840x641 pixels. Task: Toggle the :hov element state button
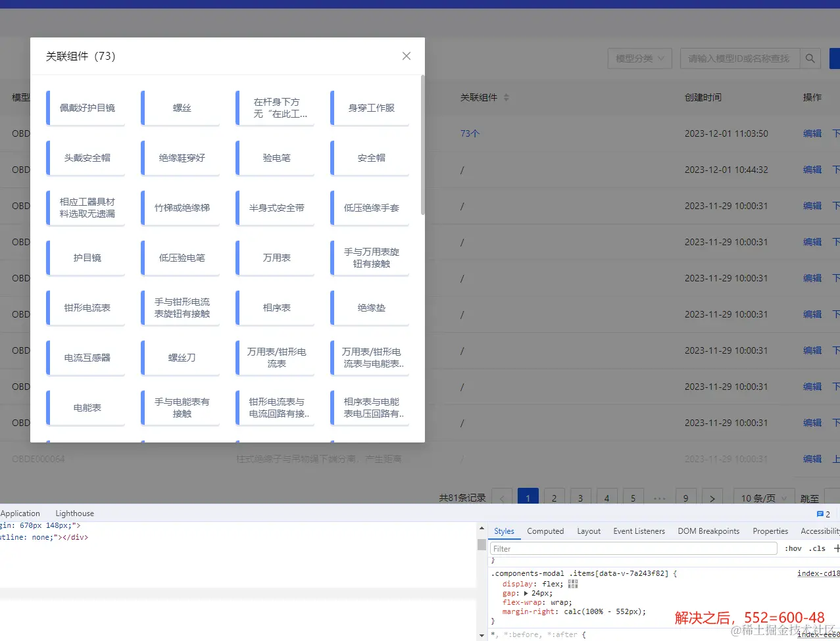pos(793,548)
